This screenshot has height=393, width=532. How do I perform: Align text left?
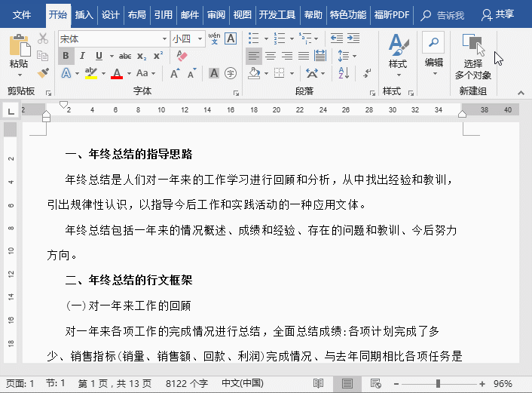(253, 56)
